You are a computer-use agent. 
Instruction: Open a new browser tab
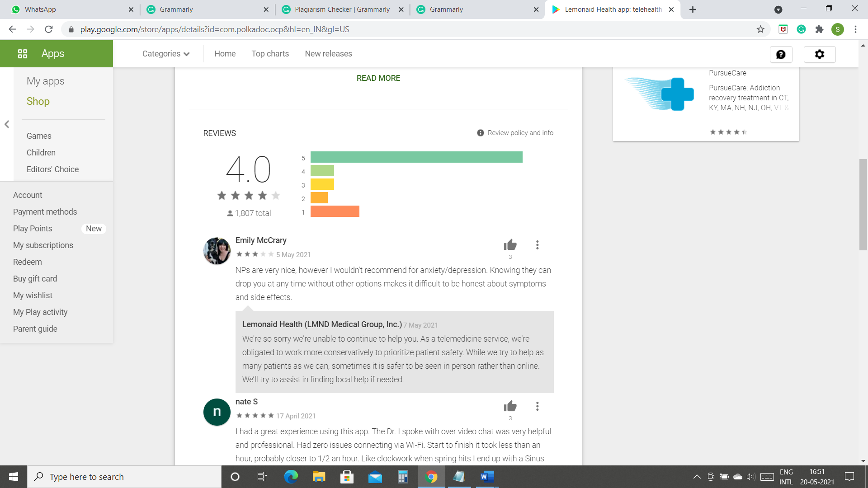tap(693, 9)
